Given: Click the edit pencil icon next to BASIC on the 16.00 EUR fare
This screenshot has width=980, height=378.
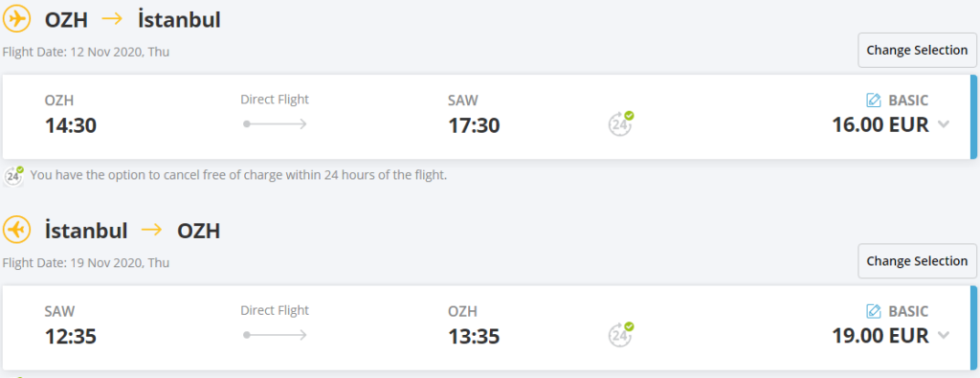Looking at the screenshot, I should pos(873,100).
